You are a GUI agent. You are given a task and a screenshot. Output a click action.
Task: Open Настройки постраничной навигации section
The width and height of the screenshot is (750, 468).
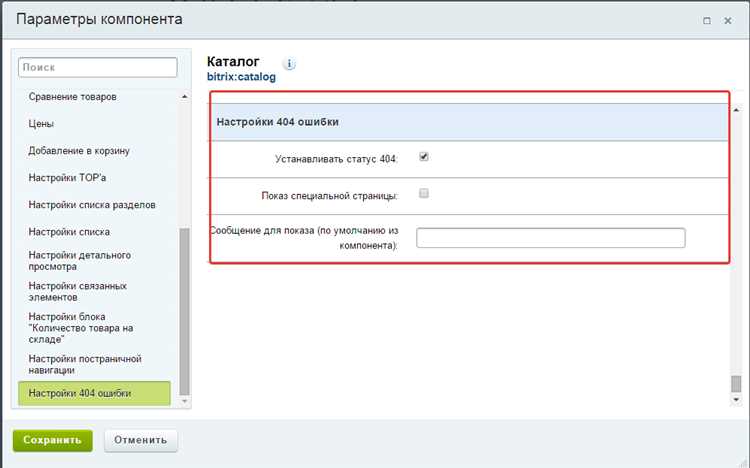(85, 364)
